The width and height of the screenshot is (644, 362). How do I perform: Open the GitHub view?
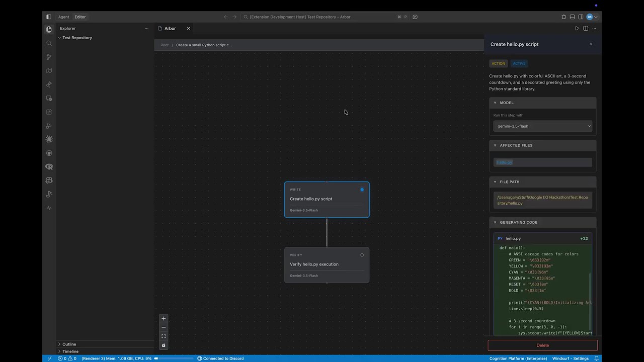click(x=49, y=153)
